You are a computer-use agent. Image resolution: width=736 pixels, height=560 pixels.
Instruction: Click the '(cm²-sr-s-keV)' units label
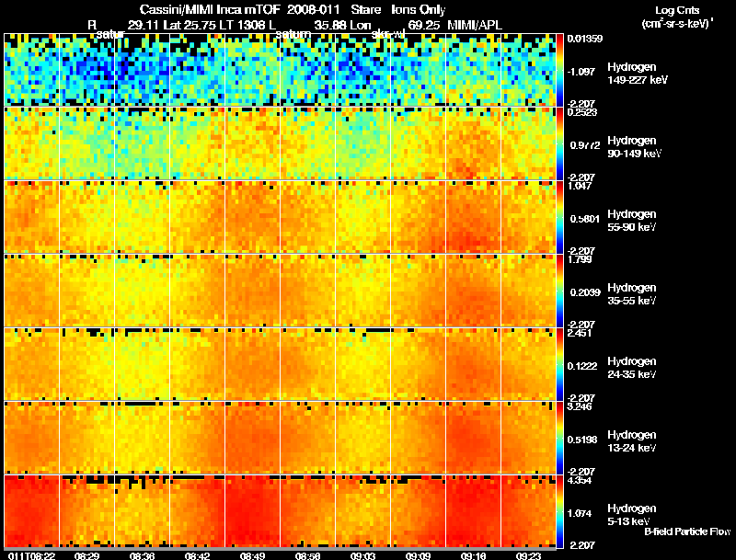[677, 23]
